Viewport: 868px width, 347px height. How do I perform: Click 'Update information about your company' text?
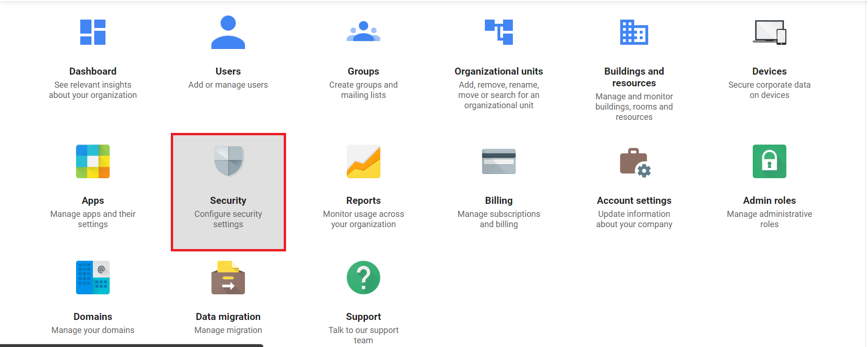[634, 219]
